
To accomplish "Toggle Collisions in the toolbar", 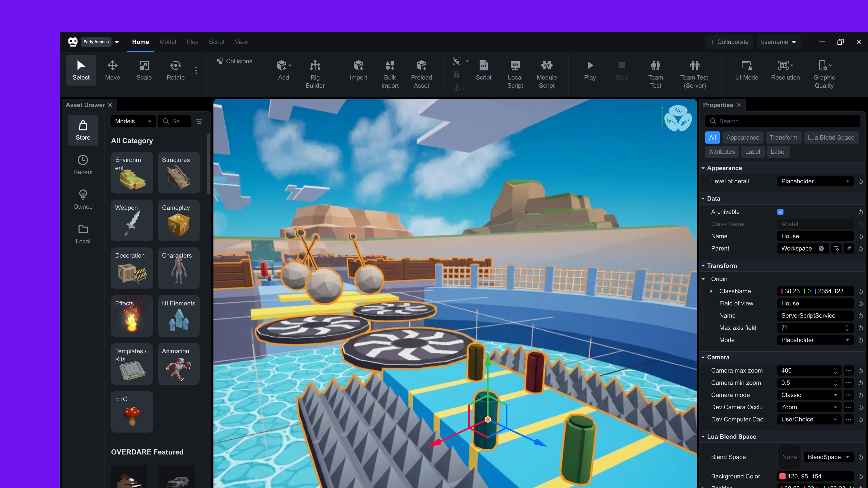I will [235, 61].
